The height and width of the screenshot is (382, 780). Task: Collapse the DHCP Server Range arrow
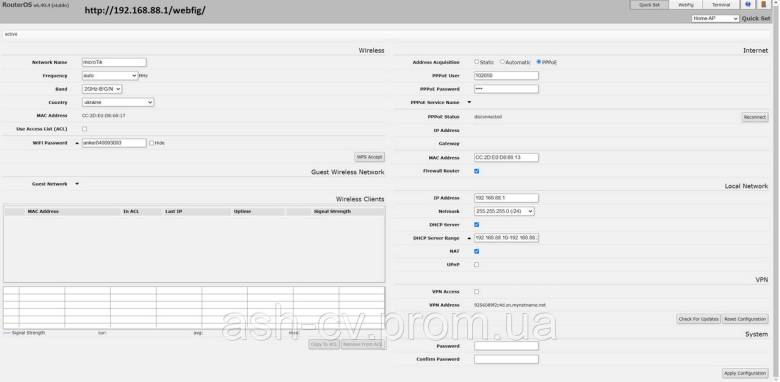coord(469,238)
